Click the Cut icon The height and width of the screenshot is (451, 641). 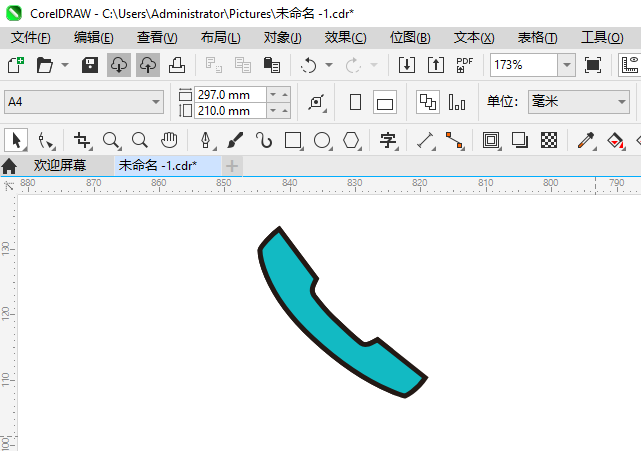214,65
